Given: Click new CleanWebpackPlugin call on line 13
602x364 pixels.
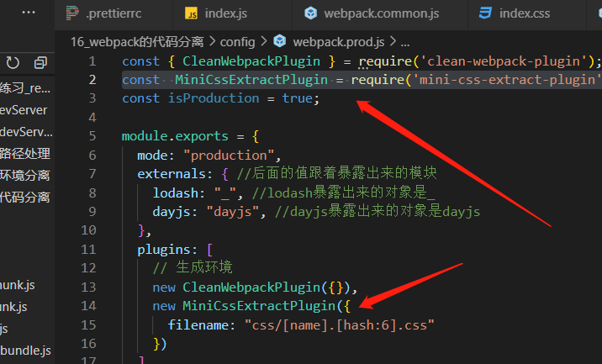Looking at the screenshot, I should pos(251,288).
